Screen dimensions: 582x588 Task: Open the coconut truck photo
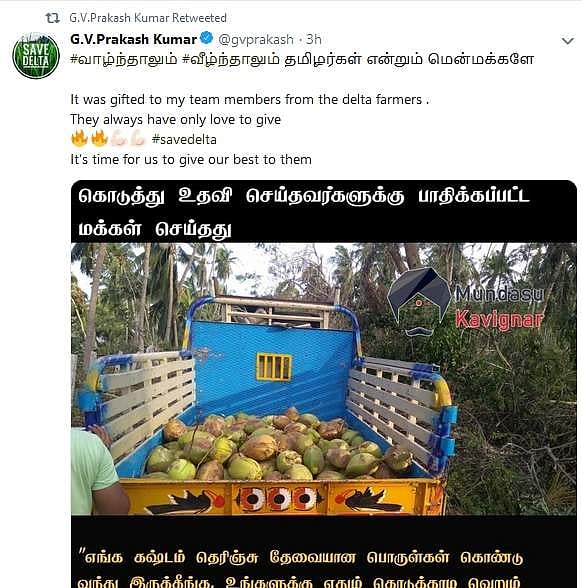point(324,379)
